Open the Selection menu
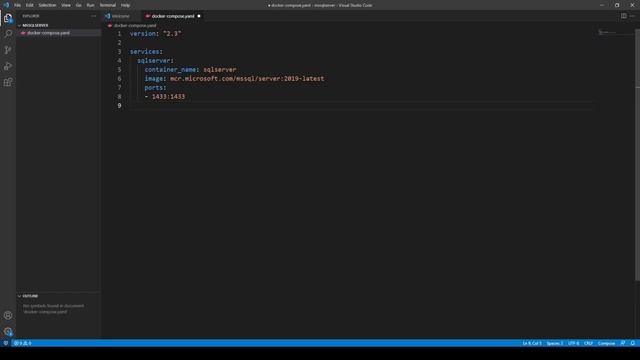640x360 pixels. click(x=47, y=5)
